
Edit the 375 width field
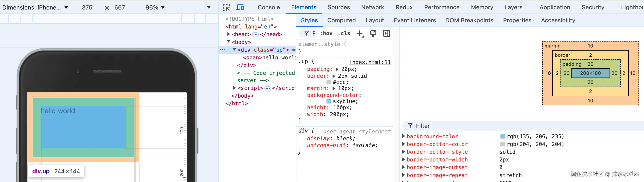tap(87, 8)
